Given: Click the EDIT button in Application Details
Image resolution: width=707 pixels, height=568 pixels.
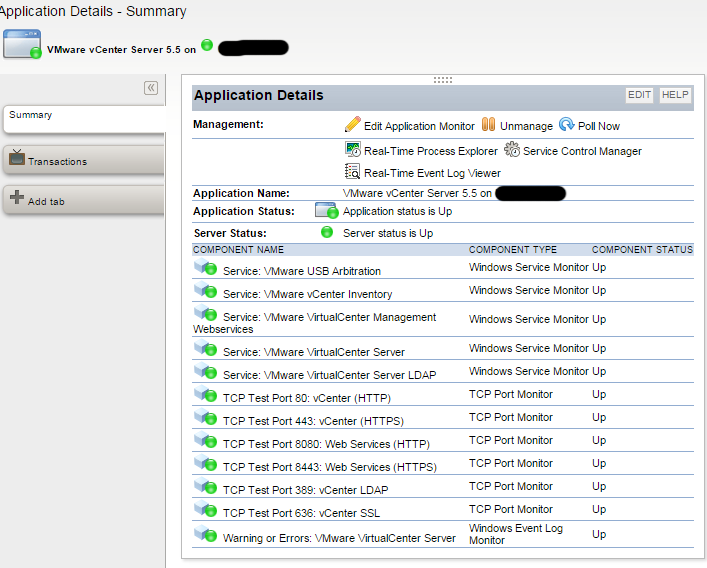Looking at the screenshot, I should coord(639,95).
